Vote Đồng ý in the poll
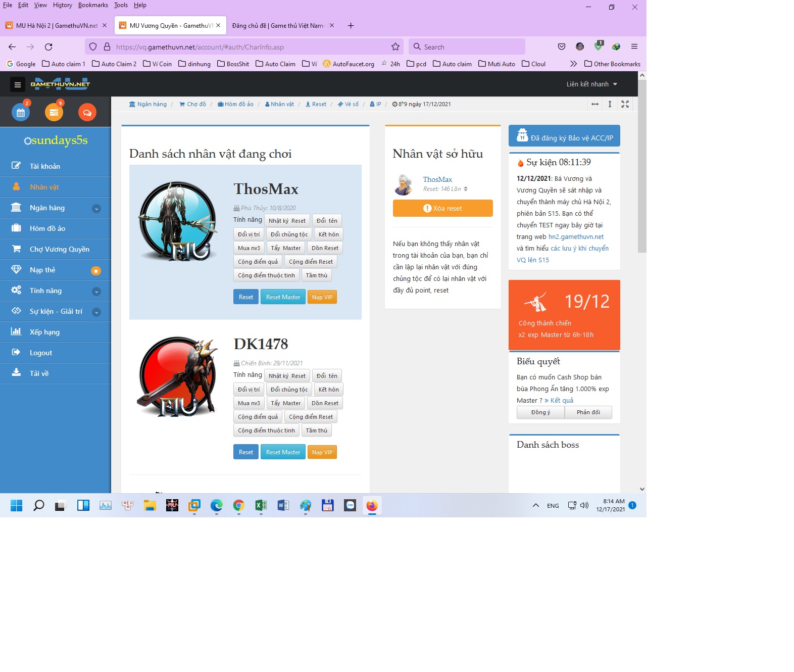 click(x=540, y=412)
